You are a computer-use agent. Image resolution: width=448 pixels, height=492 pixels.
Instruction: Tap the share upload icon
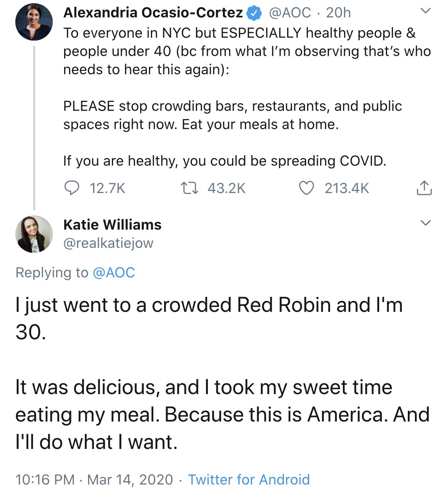424,188
